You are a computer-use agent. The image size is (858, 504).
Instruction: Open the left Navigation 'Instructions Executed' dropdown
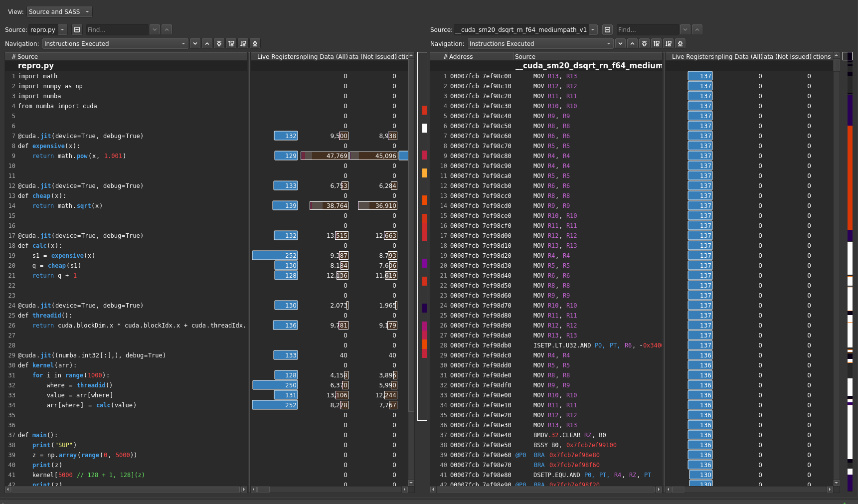(x=115, y=43)
